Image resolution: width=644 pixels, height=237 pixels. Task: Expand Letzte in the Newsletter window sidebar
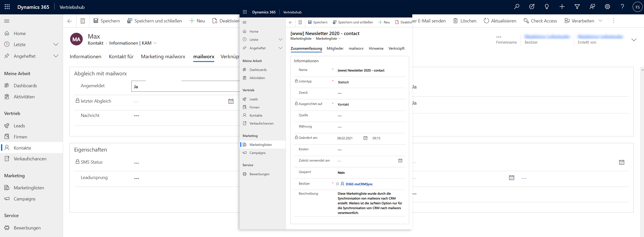click(x=280, y=40)
